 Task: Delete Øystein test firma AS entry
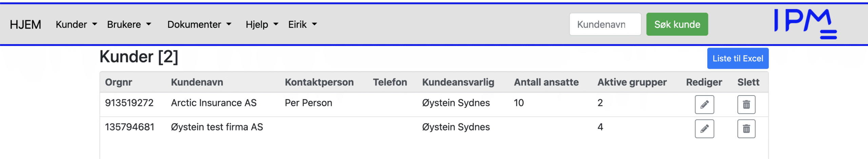(x=746, y=129)
